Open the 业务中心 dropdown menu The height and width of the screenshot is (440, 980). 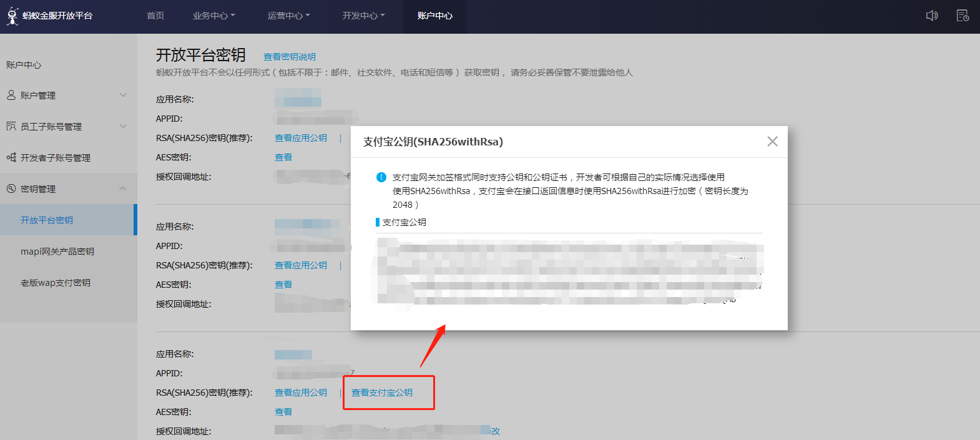(214, 16)
